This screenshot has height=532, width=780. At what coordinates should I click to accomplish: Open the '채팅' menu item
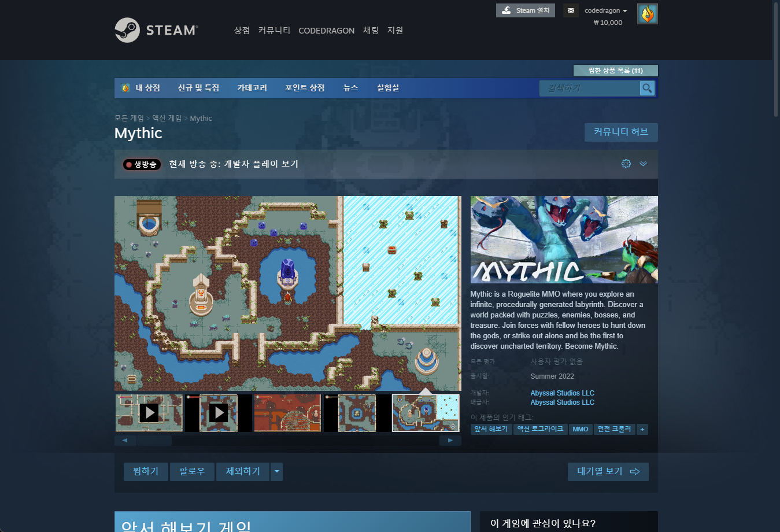[x=371, y=30]
